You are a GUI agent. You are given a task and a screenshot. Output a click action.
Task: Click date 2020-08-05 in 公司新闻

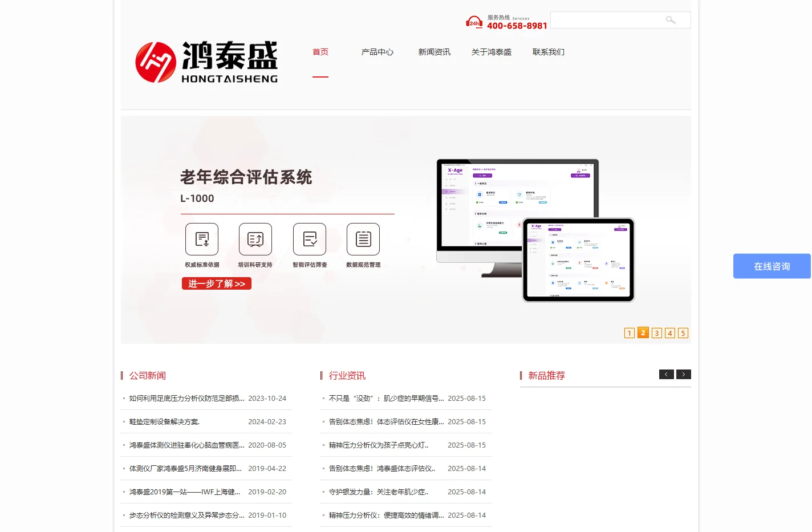(x=267, y=445)
